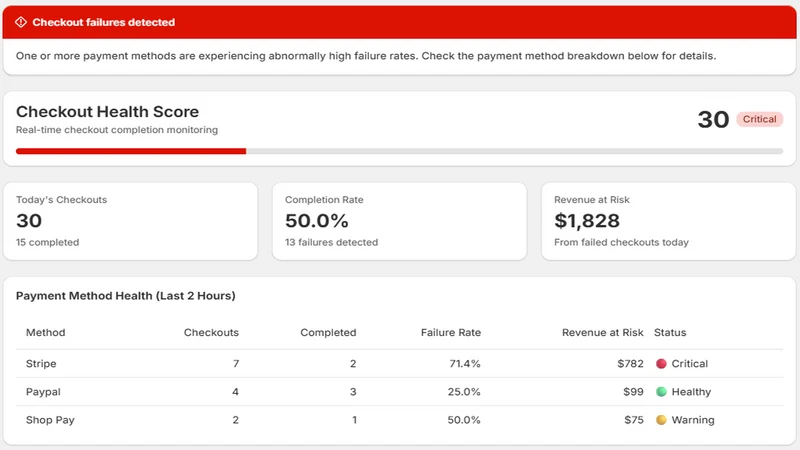This screenshot has height=450, width=800.
Task: Select the Checkout Health Score heading
Action: pos(107,112)
